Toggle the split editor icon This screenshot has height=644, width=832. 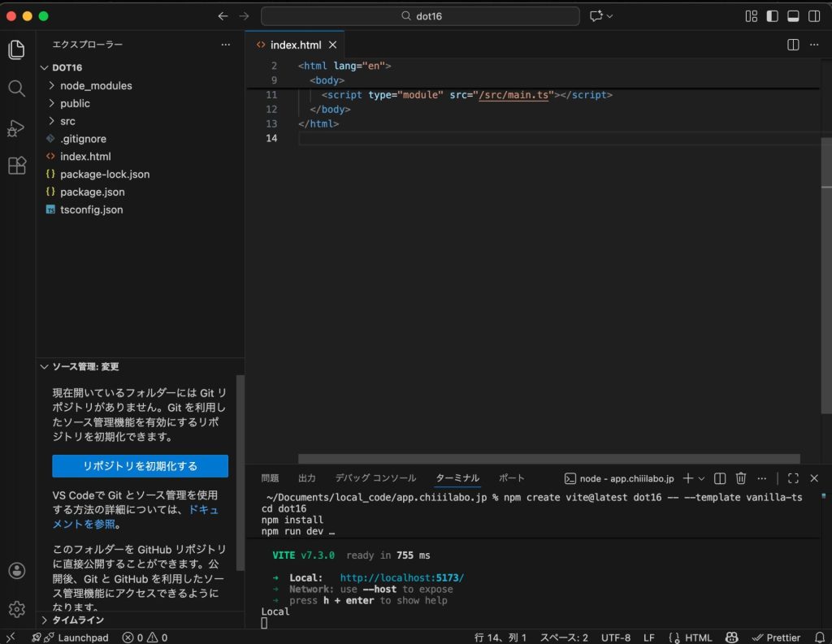[792, 45]
